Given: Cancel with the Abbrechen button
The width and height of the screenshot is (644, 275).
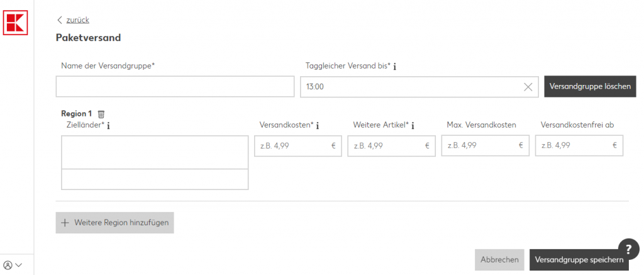Looking at the screenshot, I should (x=499, y=259).
